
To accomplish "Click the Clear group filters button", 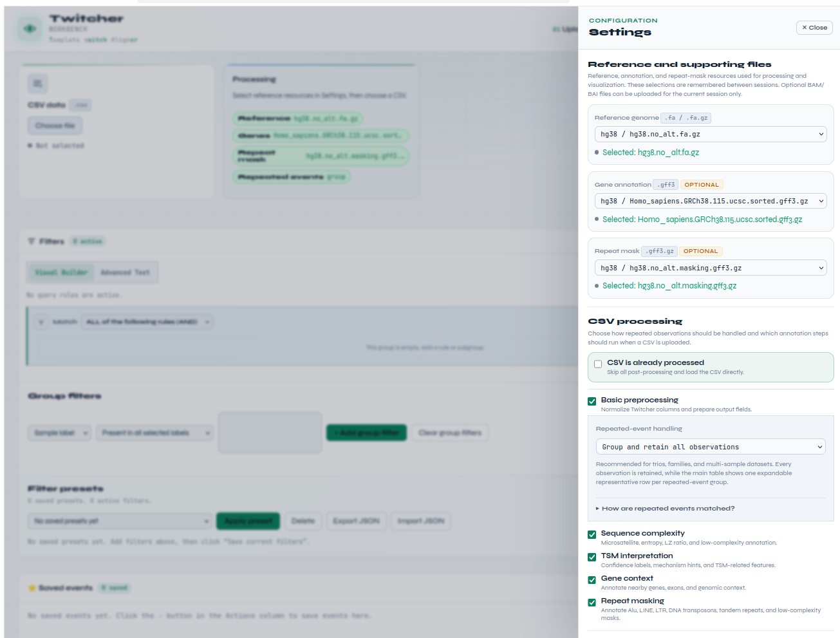I will click(x=450, y=433).
